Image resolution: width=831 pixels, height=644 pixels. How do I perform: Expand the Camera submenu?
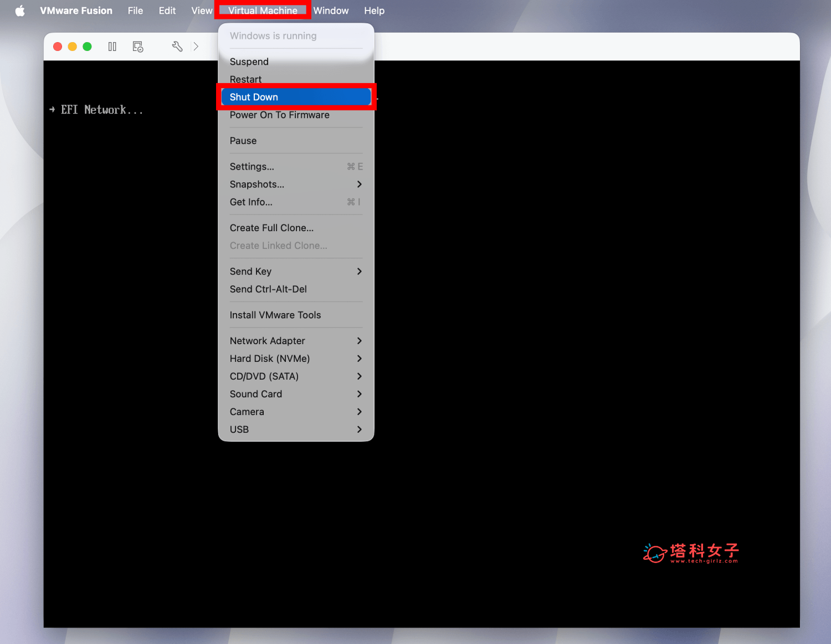pyautogui.click(x=296, y=411)
